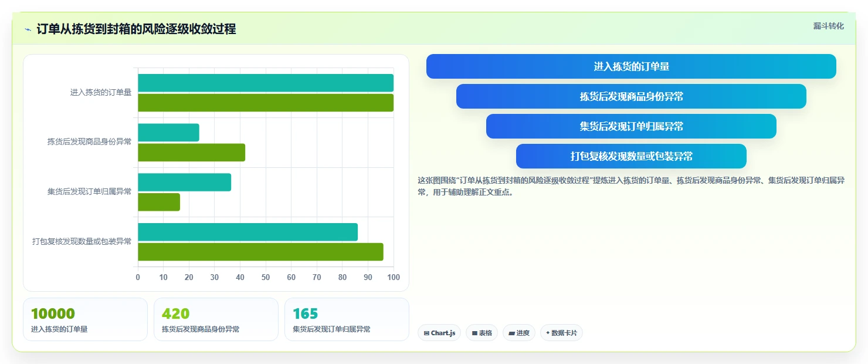The image size is (868, 364).
Task: Click the teal bar for 拣货后发现商品身份异常
Action: tap(169, 133)
